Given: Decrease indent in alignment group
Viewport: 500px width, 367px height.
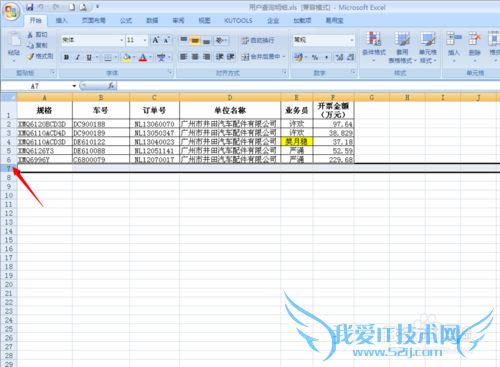Looking at the screenshot, I should pos(219,57).
